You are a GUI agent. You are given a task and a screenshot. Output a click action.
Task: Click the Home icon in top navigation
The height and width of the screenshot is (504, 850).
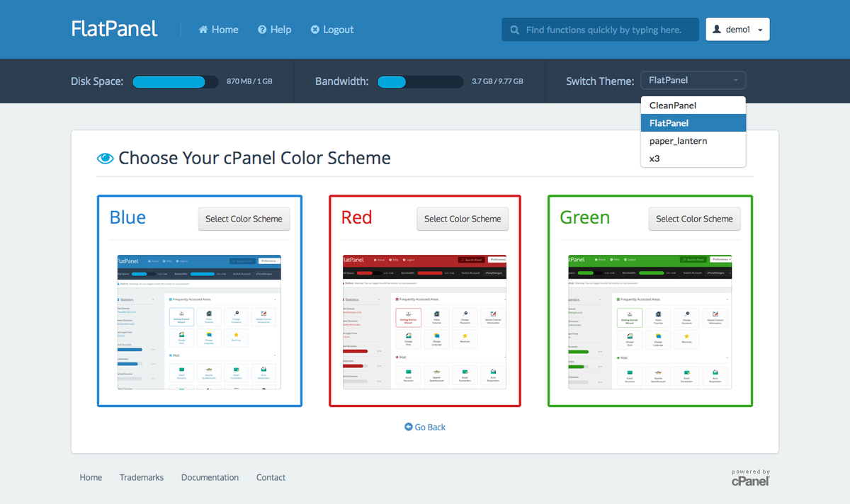(203, 30)
